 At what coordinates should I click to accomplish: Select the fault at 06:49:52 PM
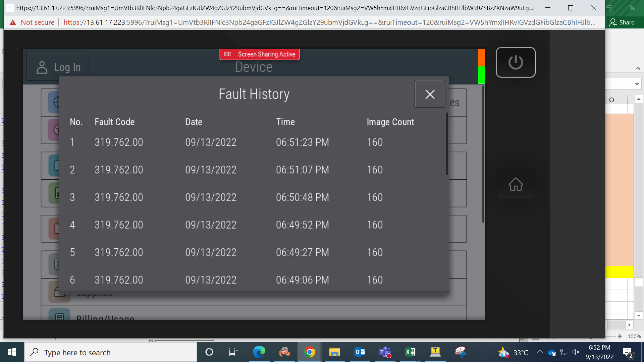tap(253, 225)
